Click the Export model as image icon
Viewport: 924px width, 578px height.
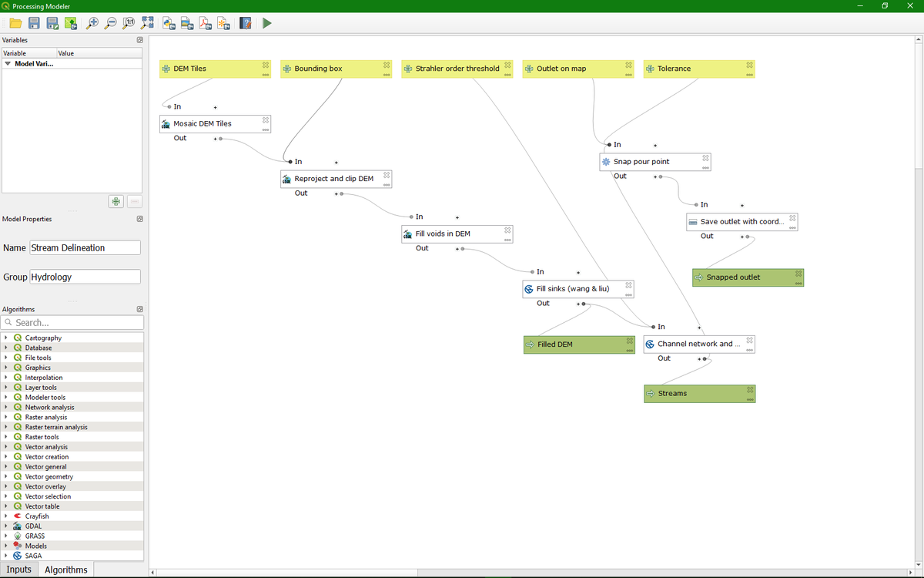point(187,23)
